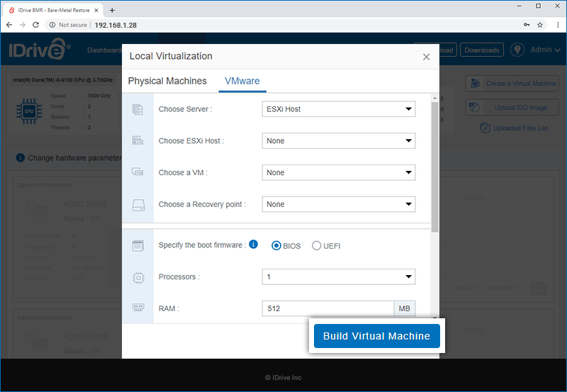Click the Uploaded Files List disc icon
The image size is (567, 392).
(x=485, y=128)
